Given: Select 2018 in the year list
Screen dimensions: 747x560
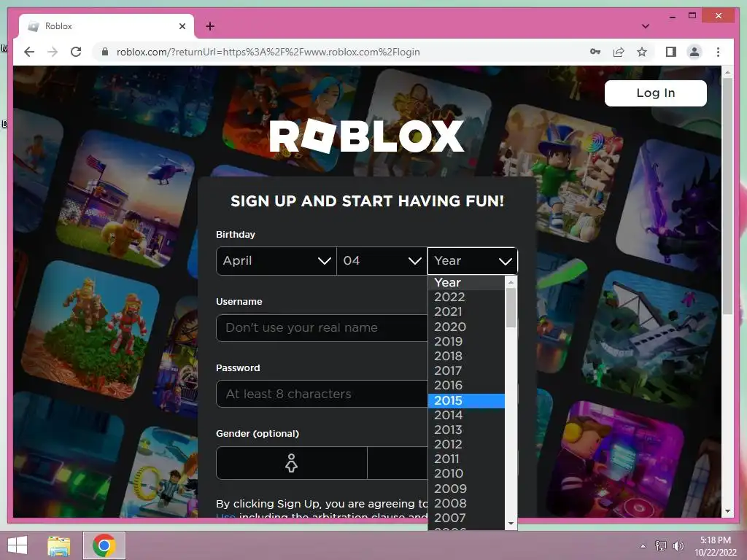Looking at the screenshot, I should (x=466, y=356).
